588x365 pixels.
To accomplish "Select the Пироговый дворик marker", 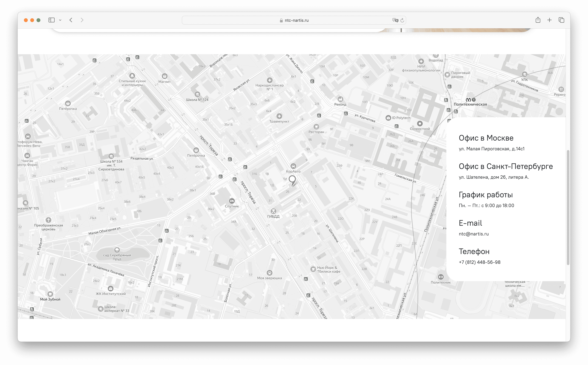I will [x=447, y=75].
